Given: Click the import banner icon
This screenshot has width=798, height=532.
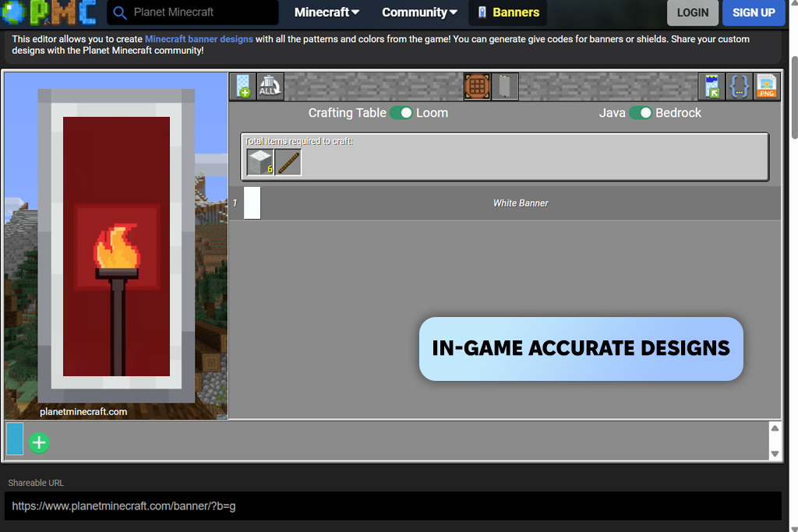Looking at the screenshot, I should 712,86.
